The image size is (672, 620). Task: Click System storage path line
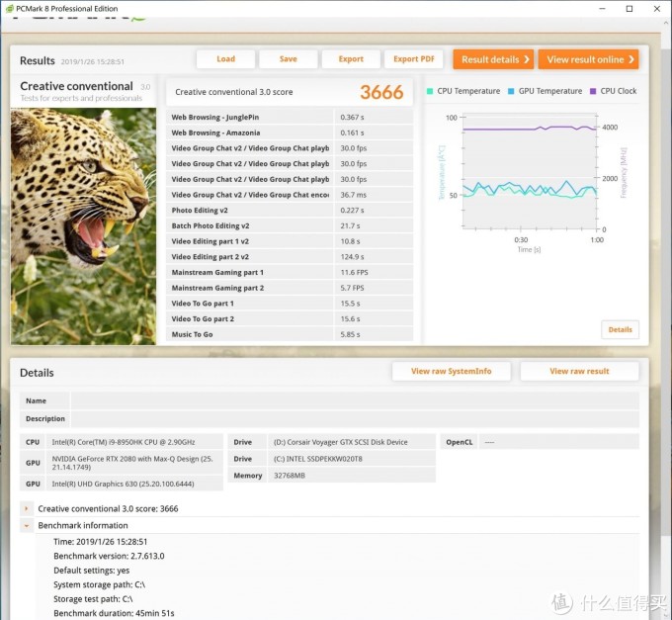[100, 584]
